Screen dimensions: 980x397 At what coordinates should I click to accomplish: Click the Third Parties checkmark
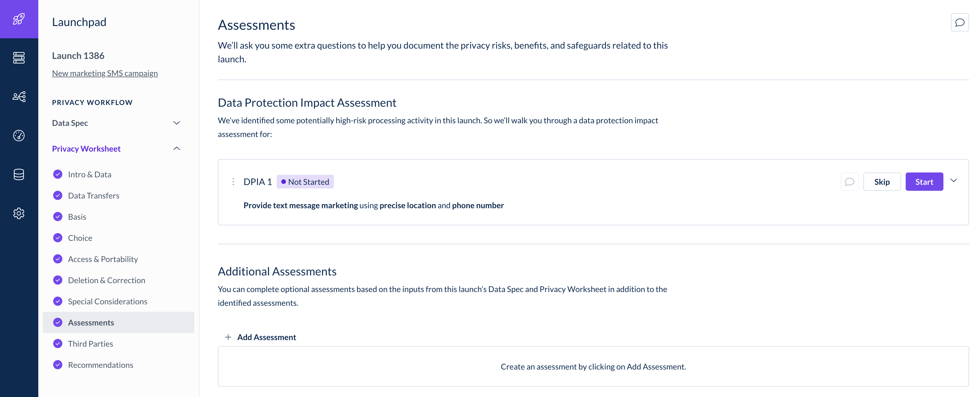point(58,344)
